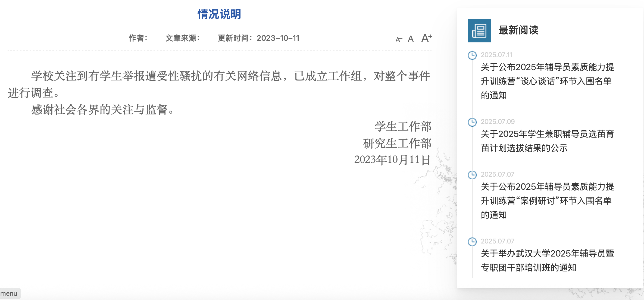Image resolution: width=644 pixels, height=300 pixels.
Task: Click the 文章来源 label
Action: [x=183, y=38]
